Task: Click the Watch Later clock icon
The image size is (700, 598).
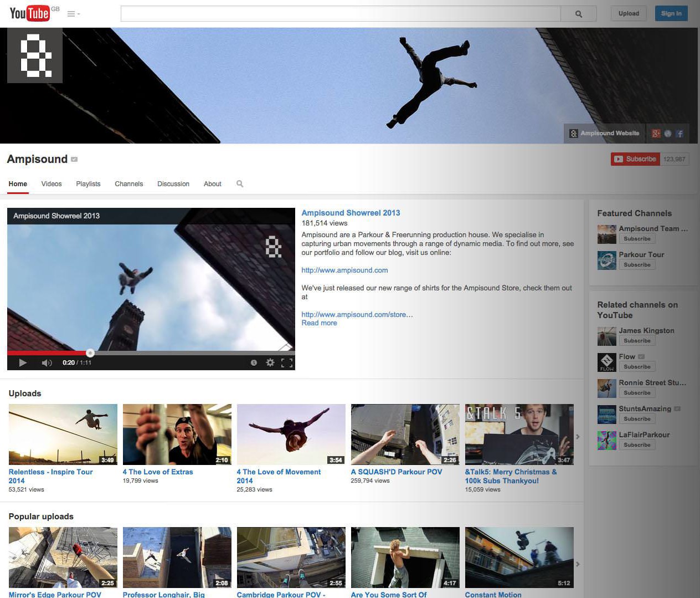Action: [x=254, y=362]
